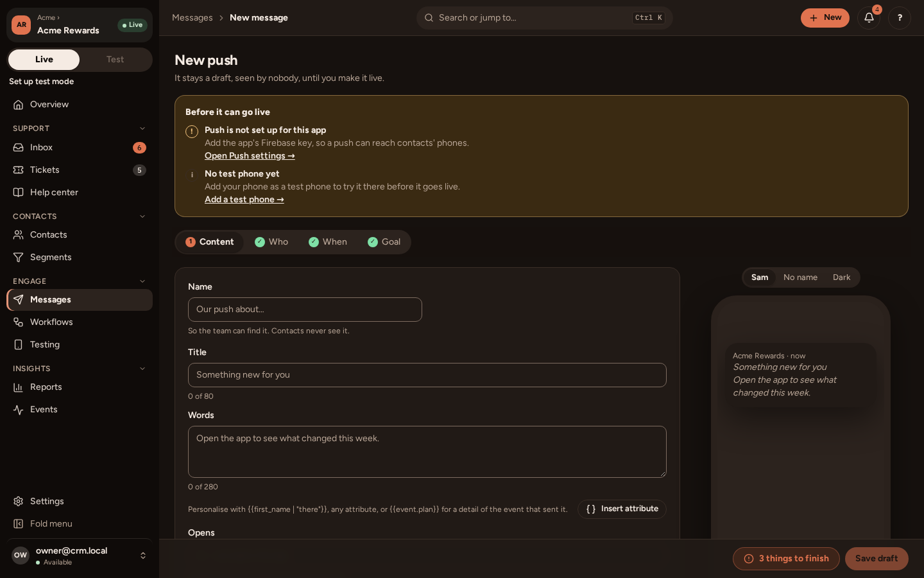Click the Testing phone icon

19,345
